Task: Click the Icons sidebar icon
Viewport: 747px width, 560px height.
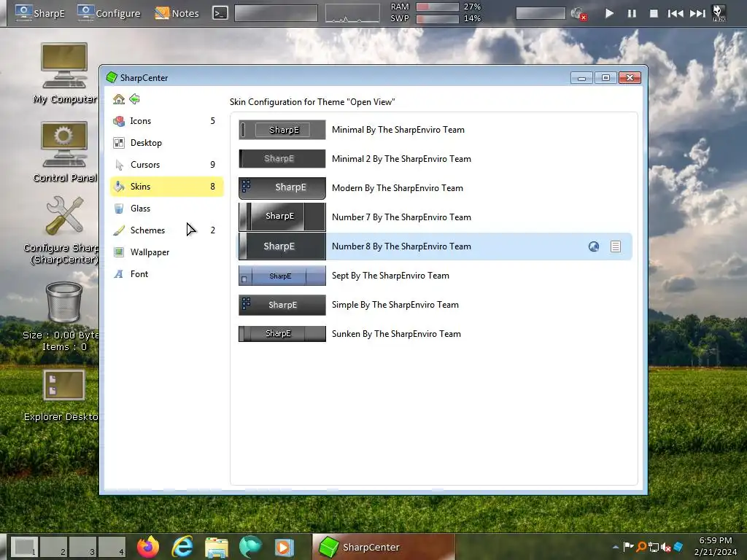Action: 119,121
